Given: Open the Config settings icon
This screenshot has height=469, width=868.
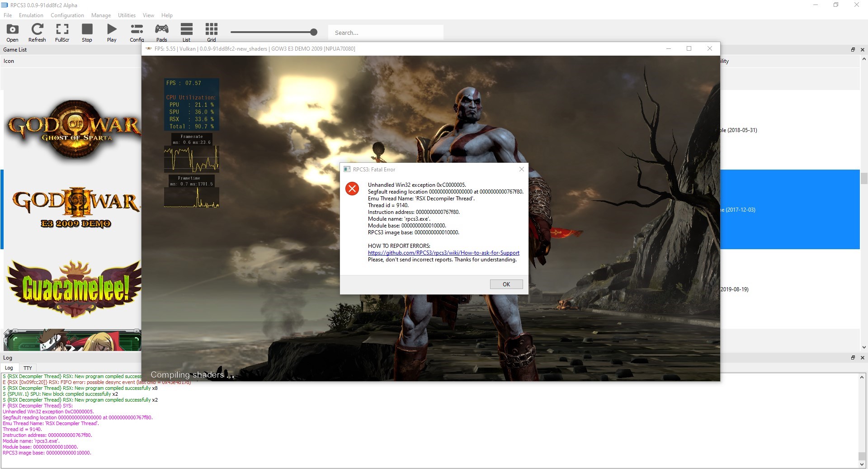Looking at the screenshot, I should coord(137,33).
